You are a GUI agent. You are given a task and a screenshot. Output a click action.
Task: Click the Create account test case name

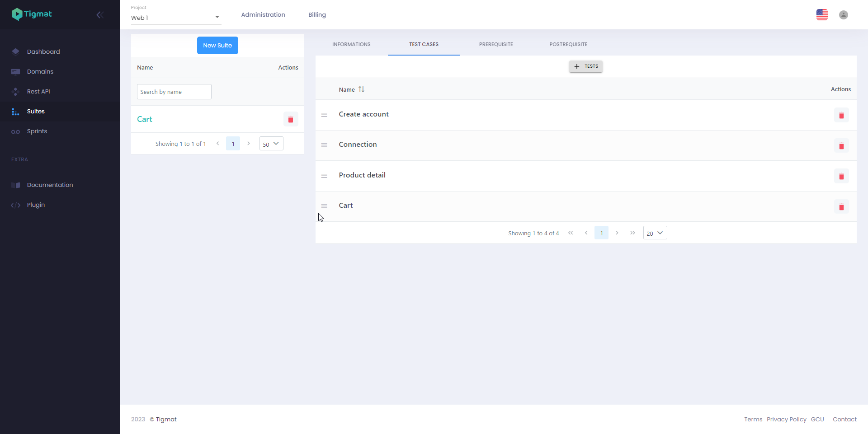[x=364, y=114]
